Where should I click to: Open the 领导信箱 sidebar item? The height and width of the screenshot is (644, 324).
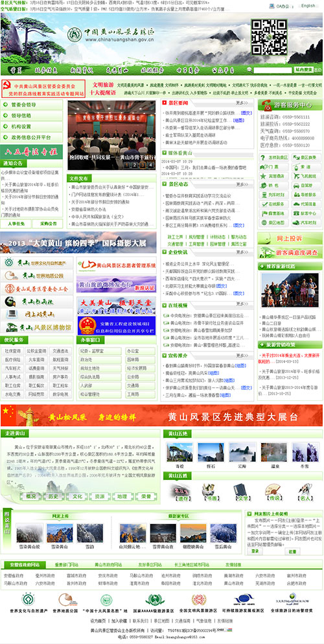(x=32, y=115)
